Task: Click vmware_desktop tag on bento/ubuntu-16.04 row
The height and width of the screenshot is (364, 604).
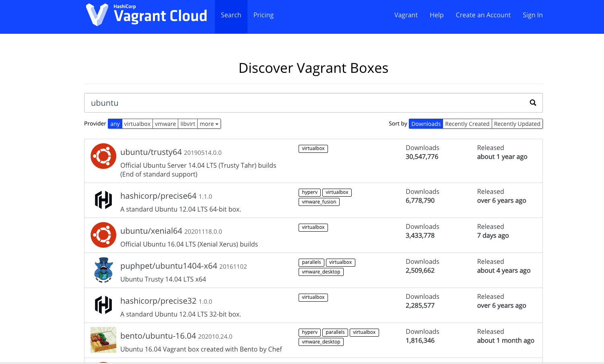Action: point(321,342)
